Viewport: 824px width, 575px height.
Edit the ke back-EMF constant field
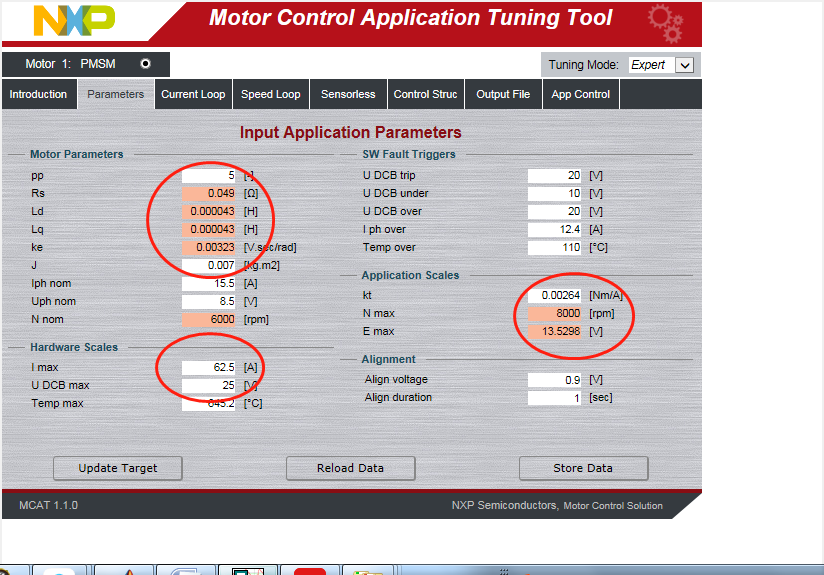[x=209, y=247]
